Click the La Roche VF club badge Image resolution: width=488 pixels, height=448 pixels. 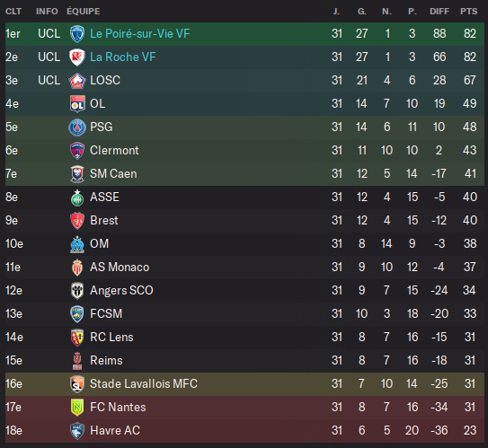(x=77, y=57)
